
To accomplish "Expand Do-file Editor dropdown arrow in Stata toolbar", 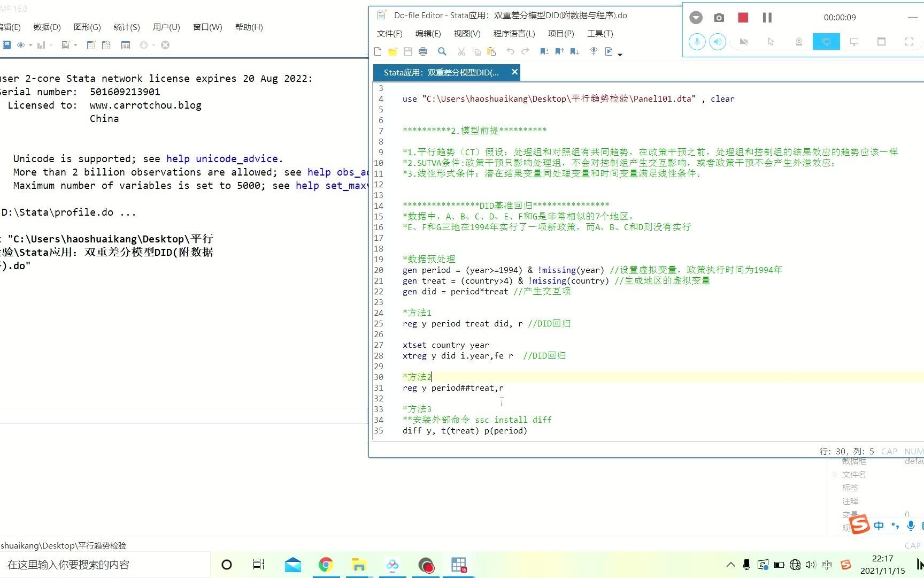I will click(75, 45).
